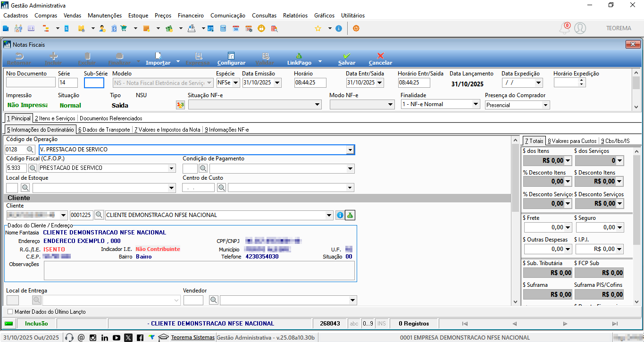Click the Importar toolbar button

pos(158,59)
